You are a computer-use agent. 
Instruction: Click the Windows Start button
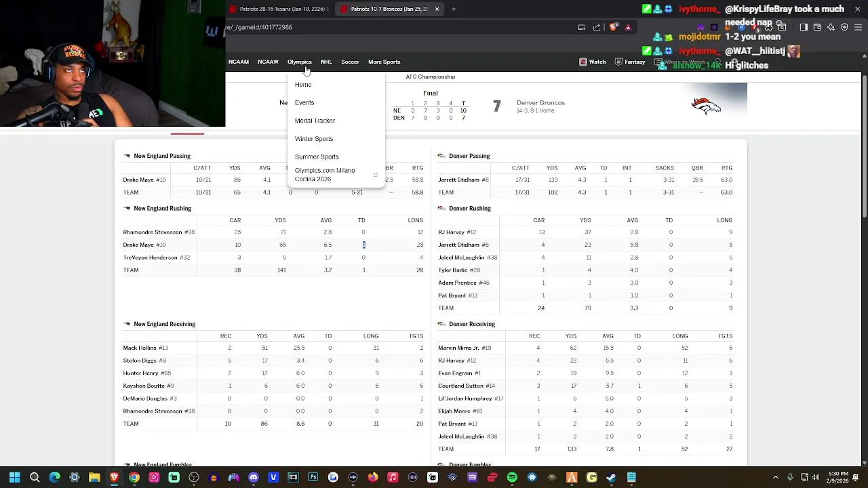[14, 477]
